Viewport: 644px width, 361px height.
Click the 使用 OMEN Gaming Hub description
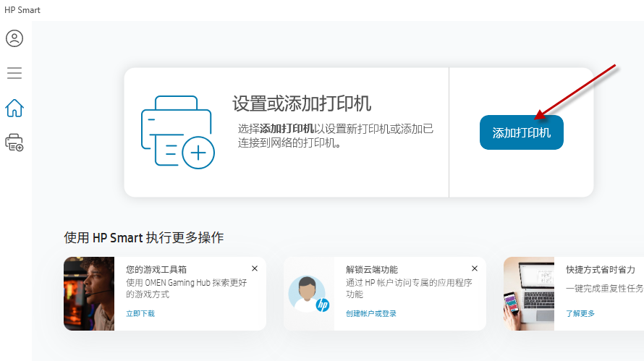tap(187, 289)
